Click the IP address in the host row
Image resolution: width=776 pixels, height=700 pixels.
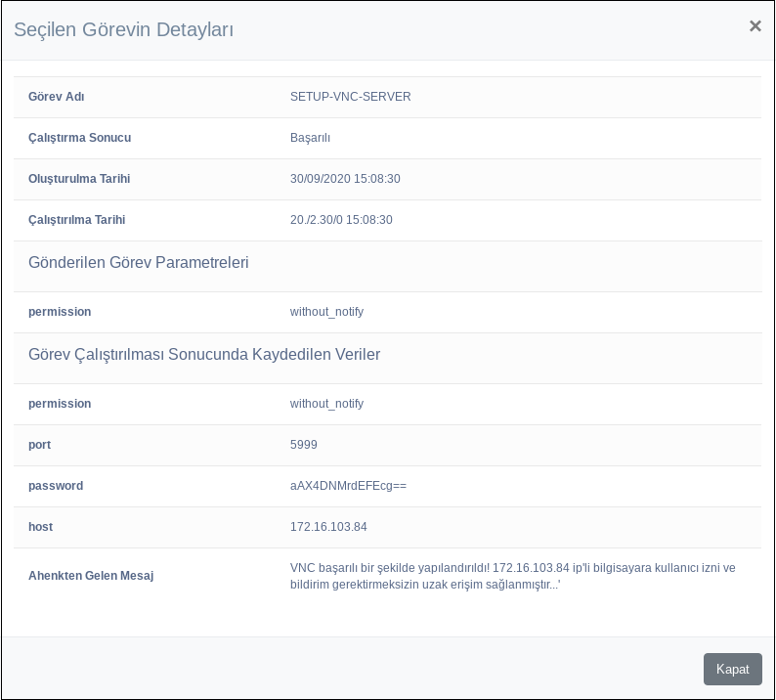point(328,527)
